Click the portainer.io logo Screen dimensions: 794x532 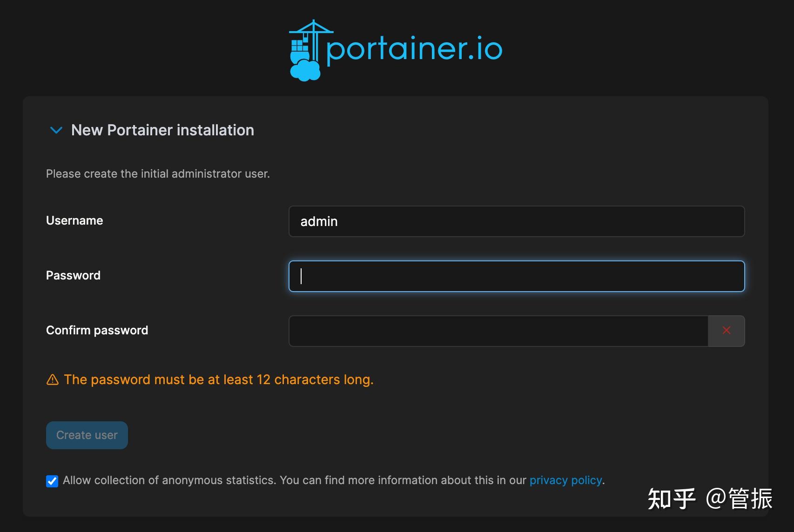396,50
